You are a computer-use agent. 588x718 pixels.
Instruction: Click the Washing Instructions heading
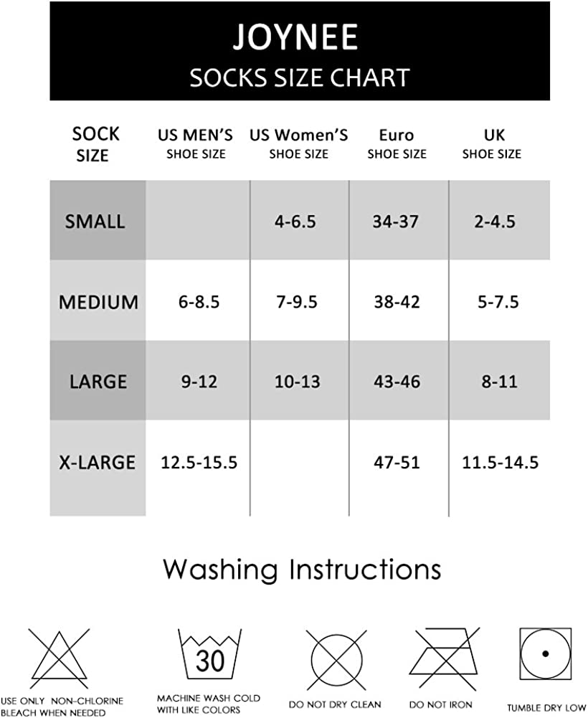[x=302, y=570]
